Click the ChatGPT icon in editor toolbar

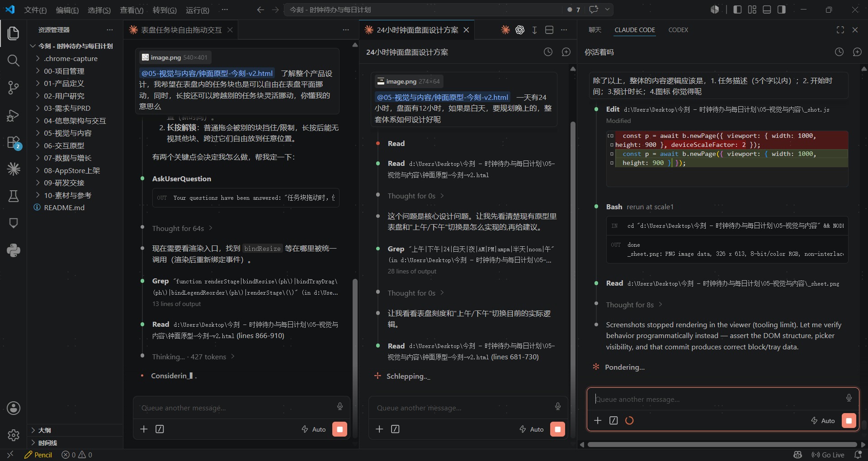[520, 30]
